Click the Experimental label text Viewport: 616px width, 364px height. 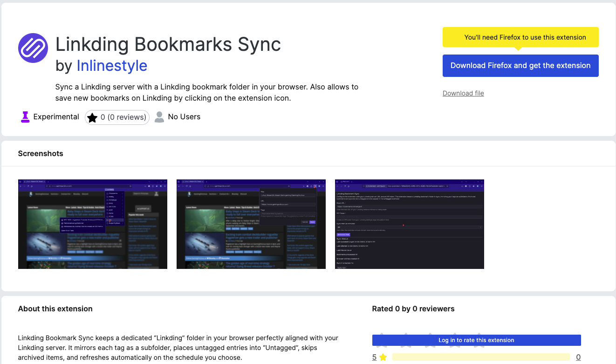(x=56, y=117)
